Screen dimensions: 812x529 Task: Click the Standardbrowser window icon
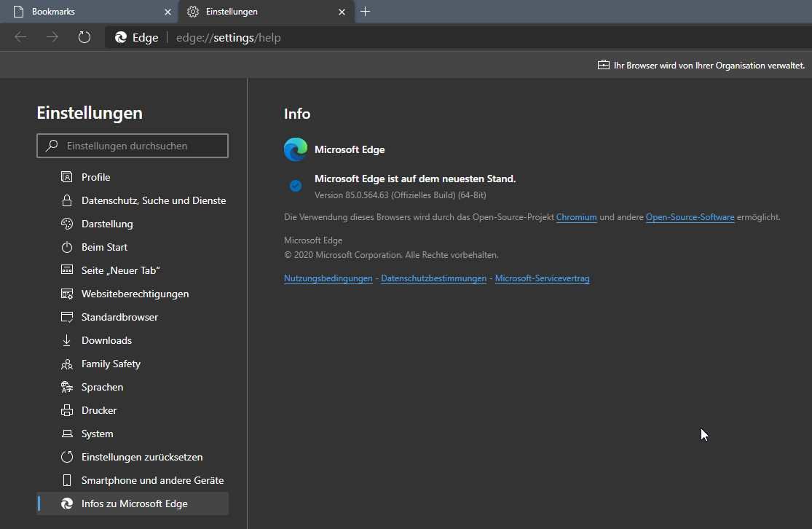point(67,317)
